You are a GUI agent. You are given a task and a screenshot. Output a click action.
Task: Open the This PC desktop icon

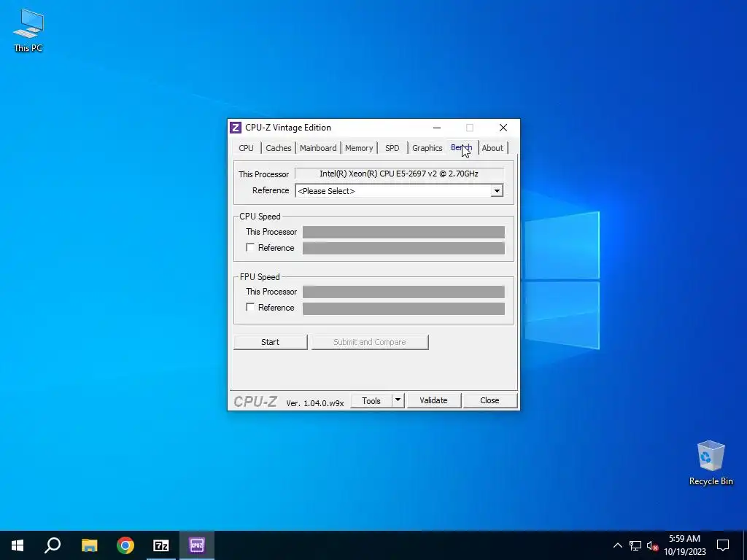pyautogui.click(x=28, y=31)
